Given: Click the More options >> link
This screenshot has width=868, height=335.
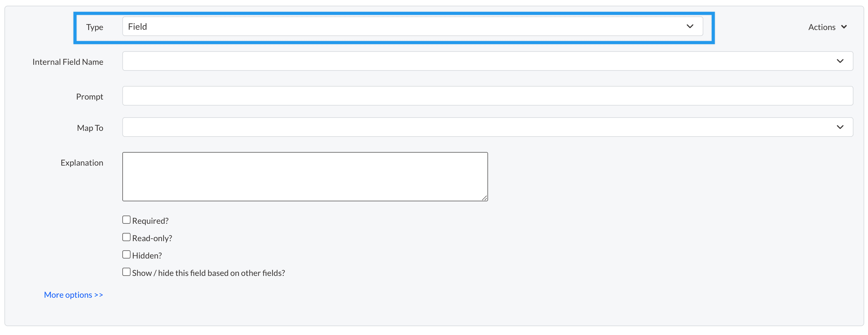Looking at the screenshot, I should (x=73, y=295).
